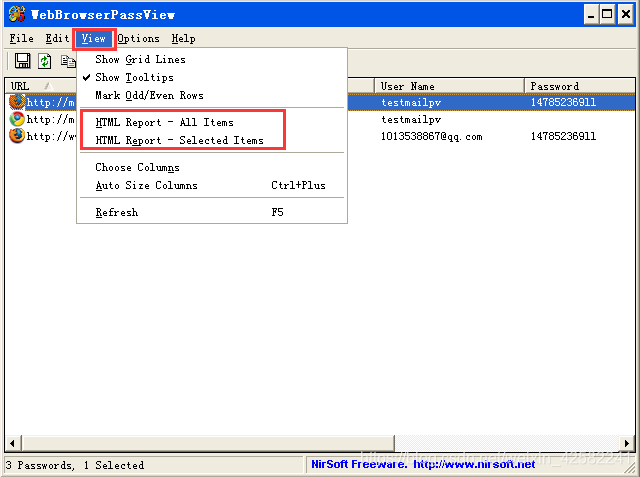Click password 14785236911 in third row
Image resolution: width=640 pixels, height=477 pixels.
point(563,136)
